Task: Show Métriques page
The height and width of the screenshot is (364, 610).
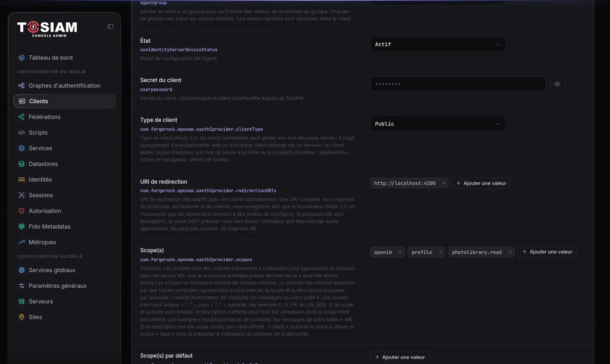Action: click(x=64, y=242)
